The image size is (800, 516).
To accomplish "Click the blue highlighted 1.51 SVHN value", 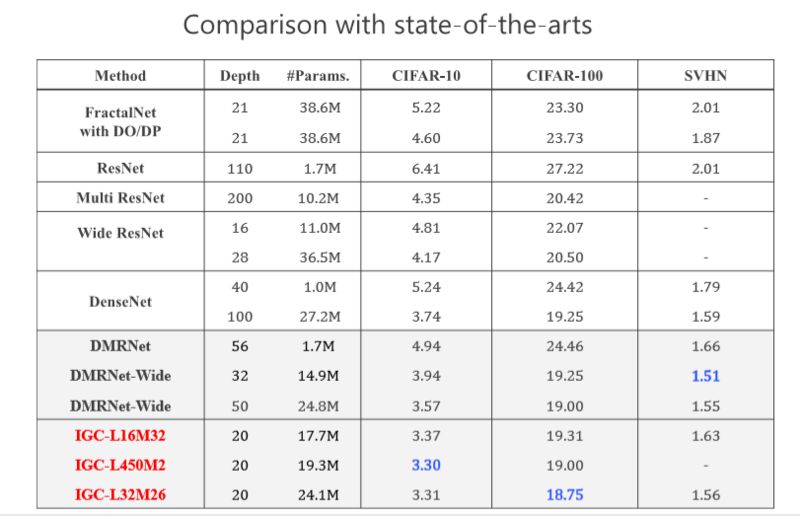I will (x=706, y=377).
